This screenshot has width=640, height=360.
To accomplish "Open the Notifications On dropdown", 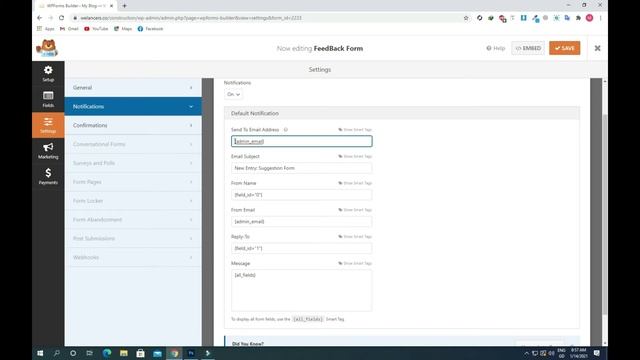I will (233, 94).
